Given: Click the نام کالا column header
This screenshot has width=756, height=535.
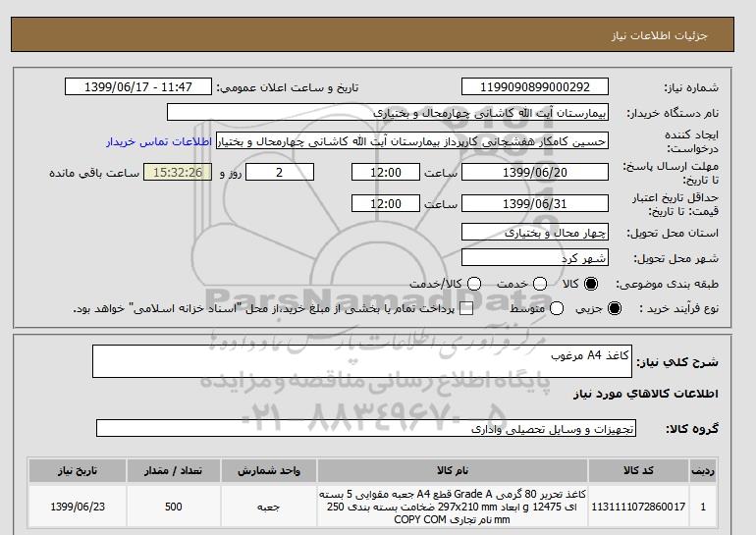Looking at the screenshot, I should pyautogui.click(x=453, y=470).
